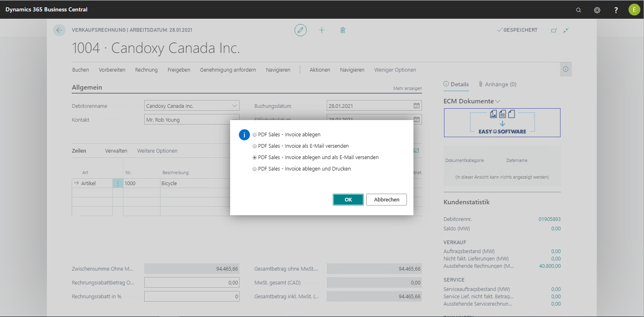Collapse the page with arrows icon

click(x=566, y=30)
